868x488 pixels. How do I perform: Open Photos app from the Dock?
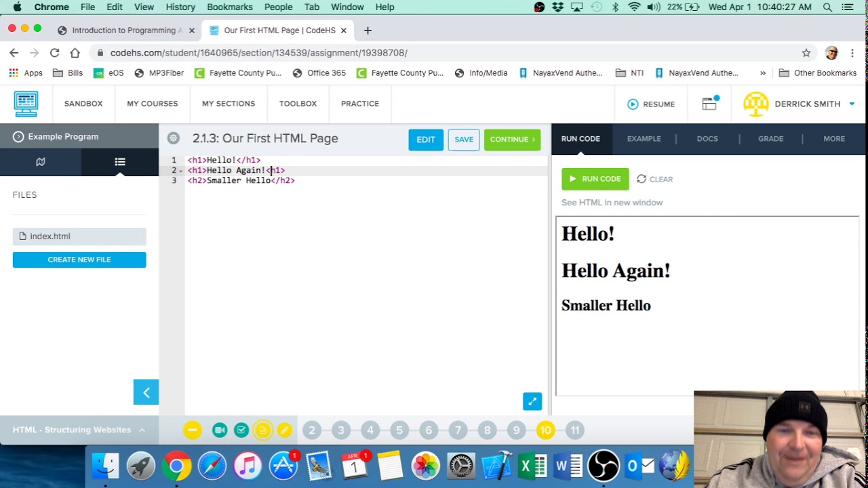(x=426, y=466)
